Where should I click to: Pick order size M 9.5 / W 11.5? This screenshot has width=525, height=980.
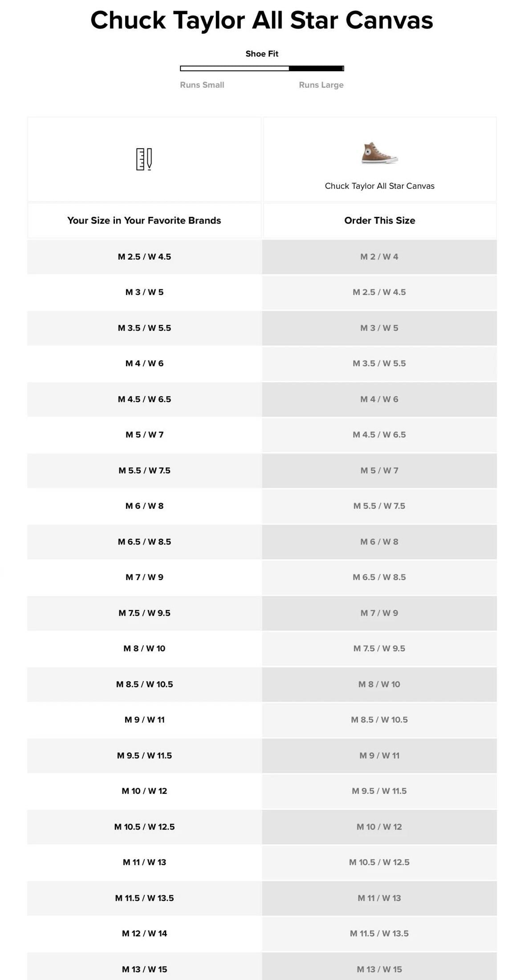point(379,791)
